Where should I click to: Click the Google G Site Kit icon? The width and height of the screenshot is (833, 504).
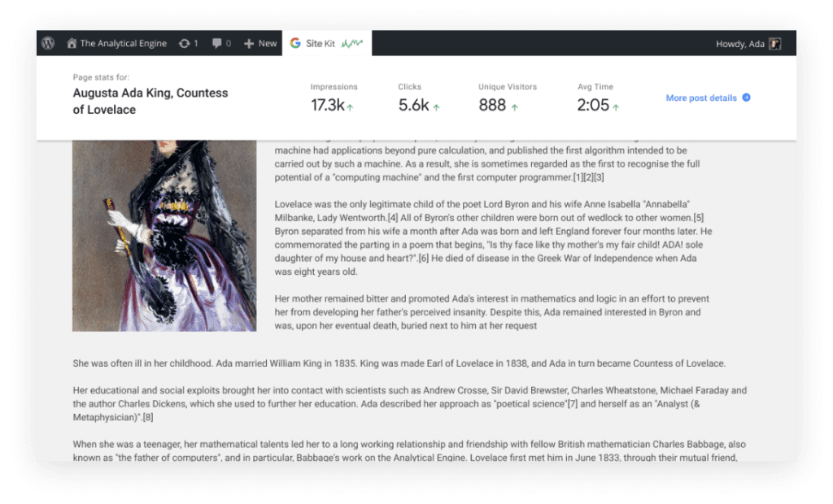coord(295,43)
